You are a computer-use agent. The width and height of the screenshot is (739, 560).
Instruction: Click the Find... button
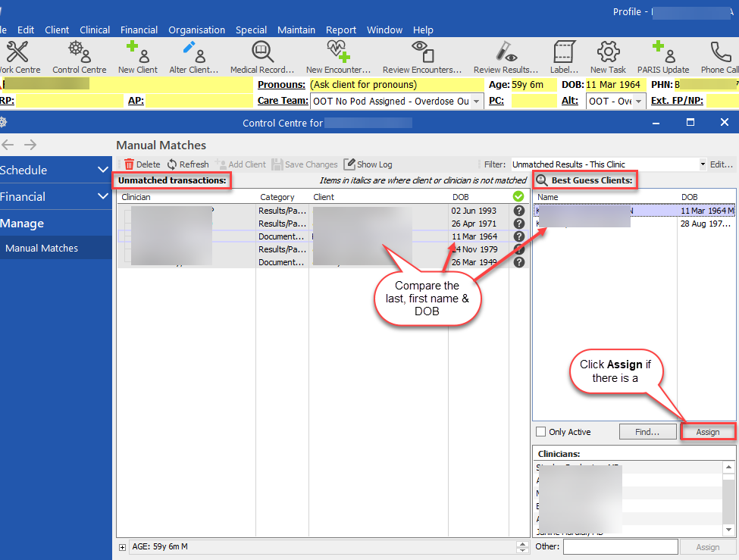647,432
